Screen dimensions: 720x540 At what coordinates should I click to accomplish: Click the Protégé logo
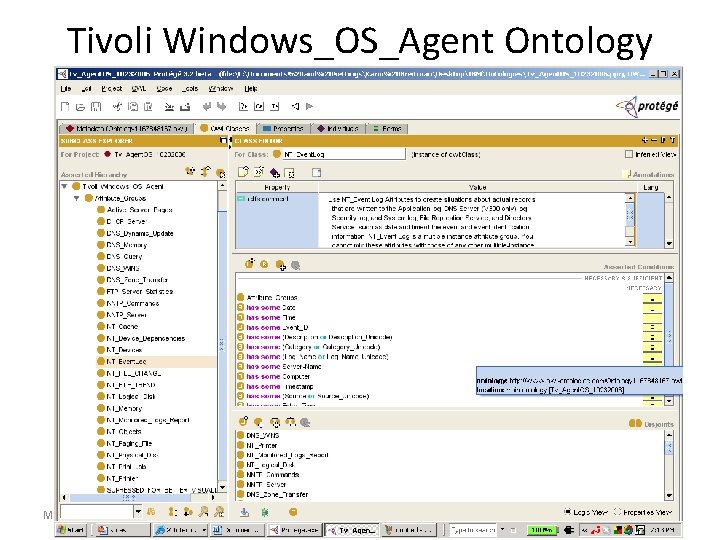point(647,107)
